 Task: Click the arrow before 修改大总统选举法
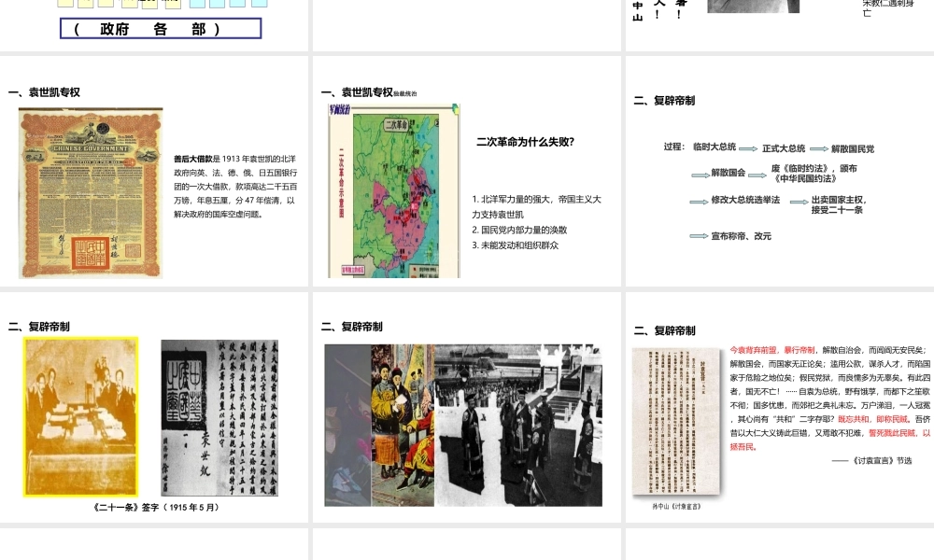click(700, 201)
